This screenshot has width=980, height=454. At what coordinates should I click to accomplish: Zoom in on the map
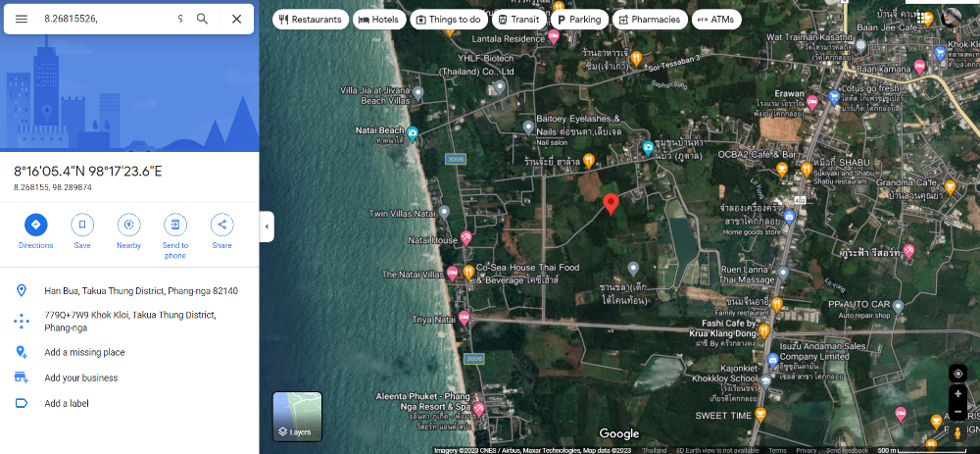coord(957,394)
